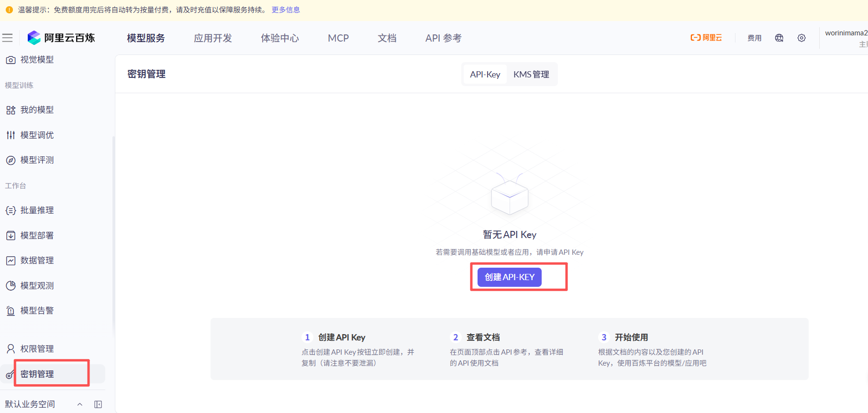Go to 应用开发 in the top navigation
Viewport: 868px width, 413px height.
coord(213,38)
